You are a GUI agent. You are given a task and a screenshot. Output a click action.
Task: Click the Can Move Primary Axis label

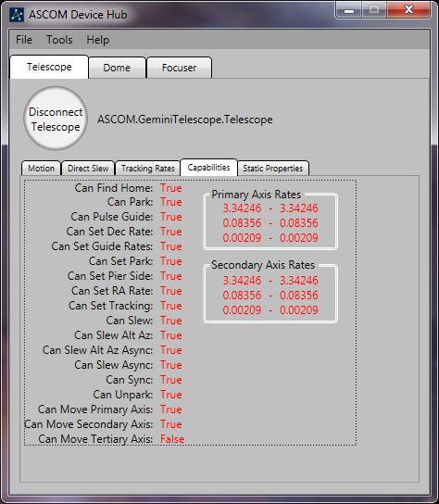coord(95,409)
